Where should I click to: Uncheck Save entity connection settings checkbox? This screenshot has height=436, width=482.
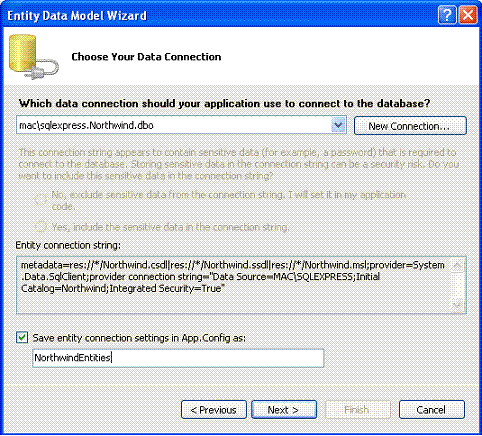[22, 337]
